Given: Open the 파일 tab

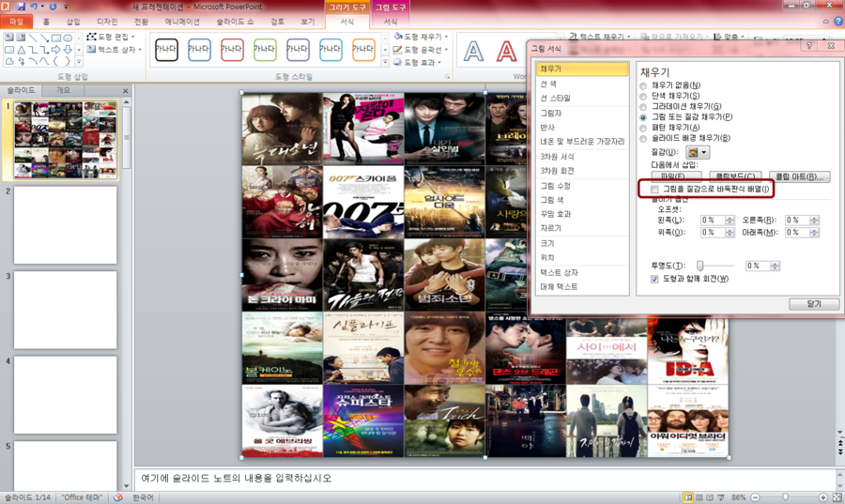Looking at the screenshot, I should (x=16, y=22).
